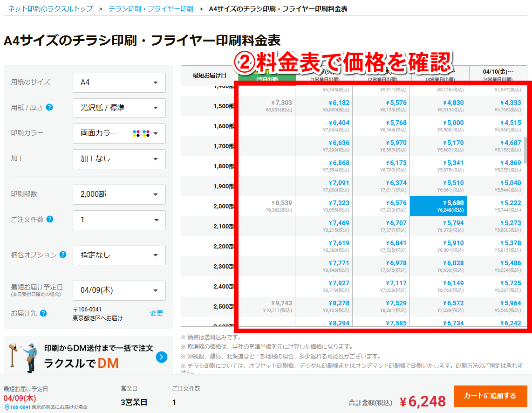Open the 両面カラー print color dropdown
532x413 pixels.
(x=119, y=133)
